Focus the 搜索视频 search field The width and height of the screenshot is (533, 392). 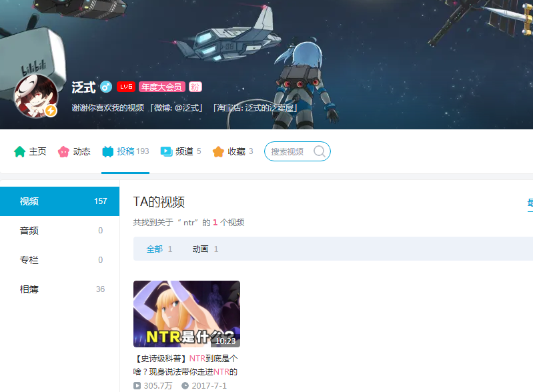pyautogui.click(x=297, y=151)
